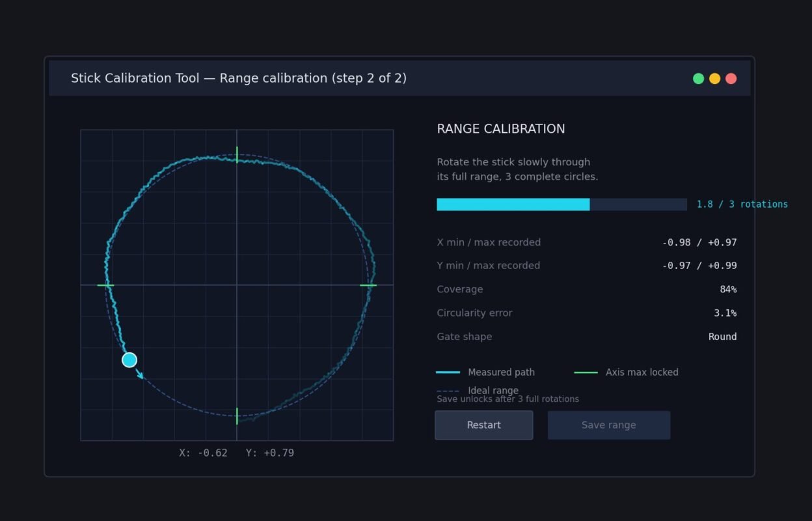Click the 'Axis max locked' legend label
Screen dimensions: 812x521
[642, 373]
